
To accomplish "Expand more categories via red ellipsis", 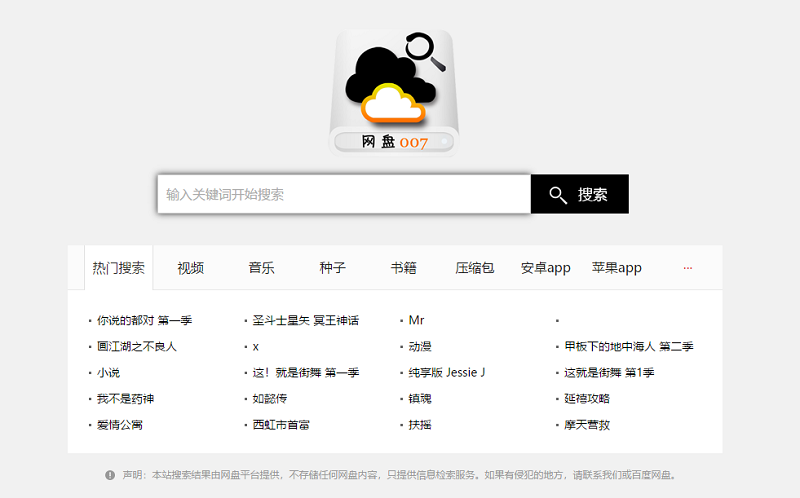I will tap(688, 268).
